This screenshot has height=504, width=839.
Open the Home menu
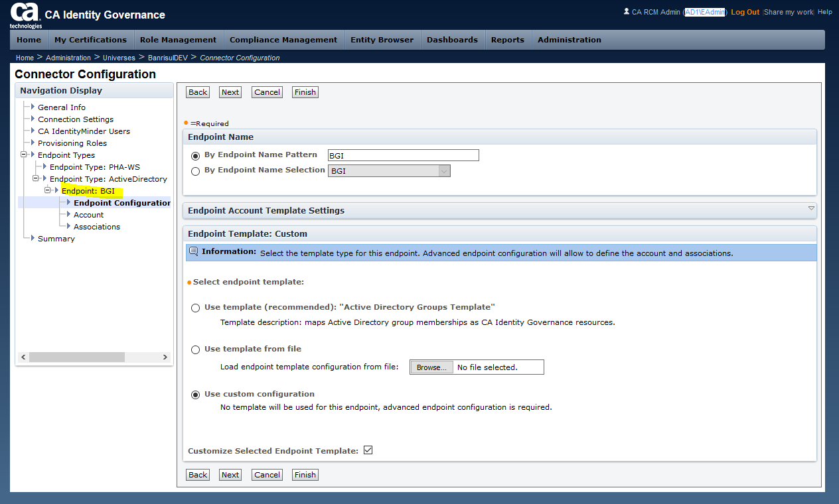click(x=29, y=40)
